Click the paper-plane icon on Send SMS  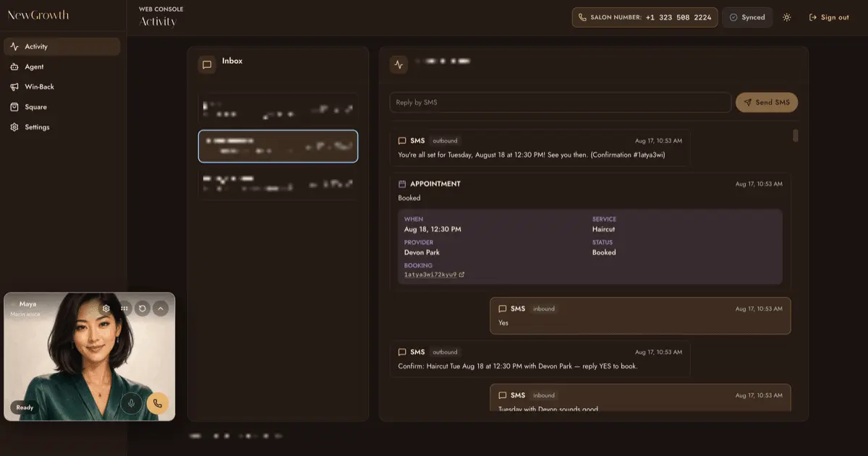point(748,103)
